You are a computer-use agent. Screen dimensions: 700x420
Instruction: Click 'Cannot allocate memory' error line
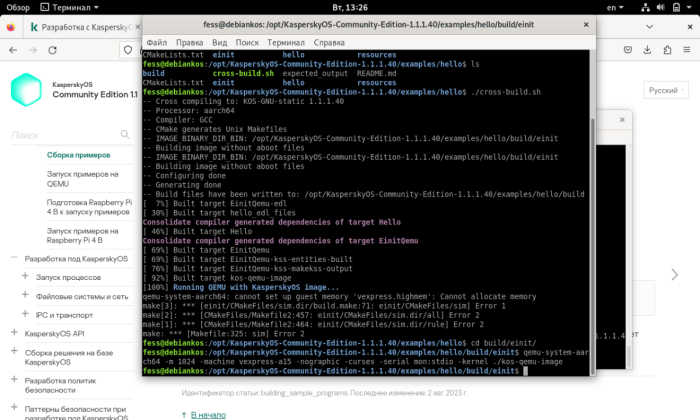339,296
